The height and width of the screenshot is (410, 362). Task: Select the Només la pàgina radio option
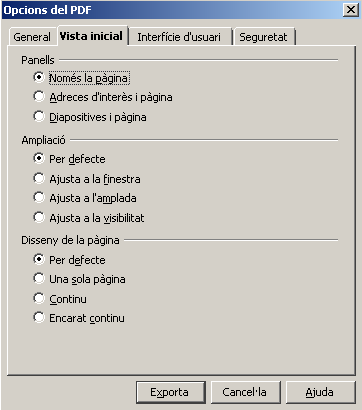click(81, 78)
